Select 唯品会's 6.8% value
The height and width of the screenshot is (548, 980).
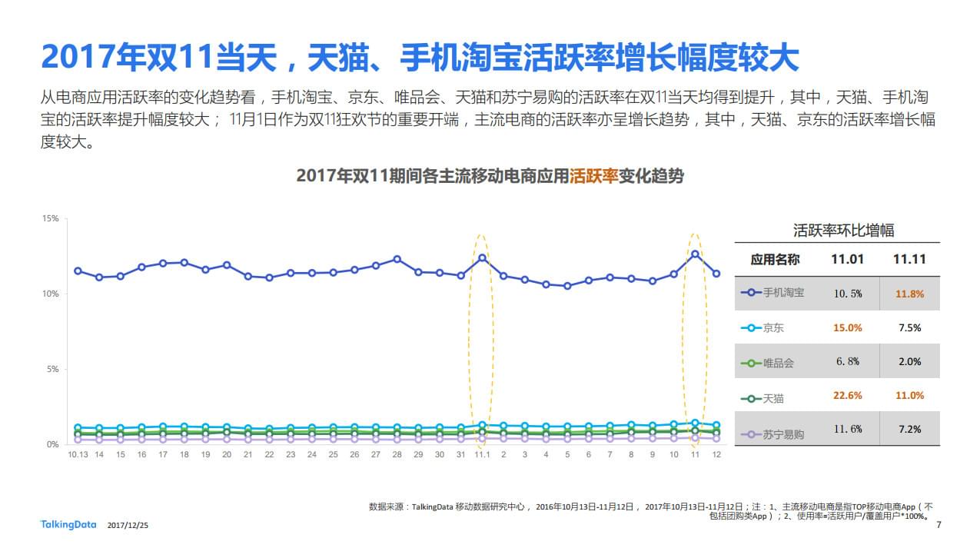(x=847, y=362)
